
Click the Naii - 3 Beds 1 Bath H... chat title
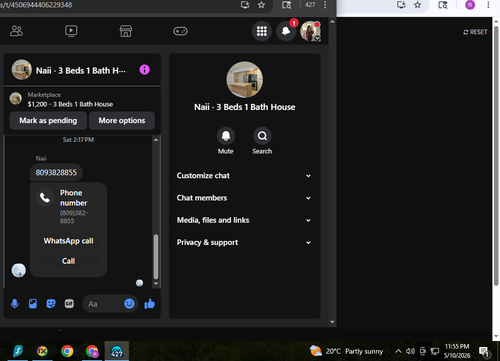(x=81, y=70)
